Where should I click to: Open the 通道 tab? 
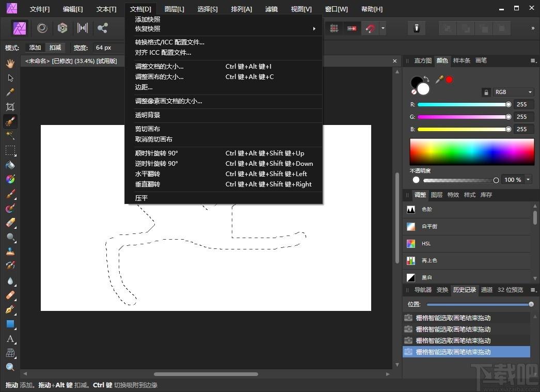pyautogui.click(x=487, y=290)
